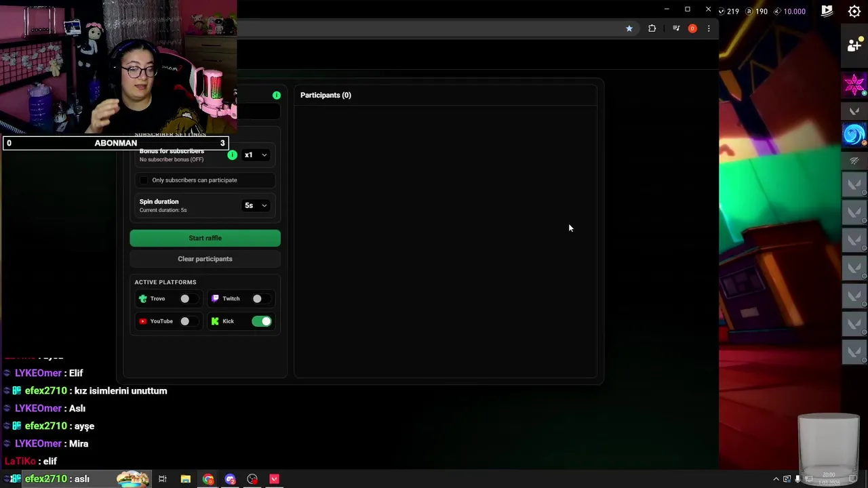Click the add friend icon in Valorant
The height and width of the screenshot is (488, 868).
854,45
